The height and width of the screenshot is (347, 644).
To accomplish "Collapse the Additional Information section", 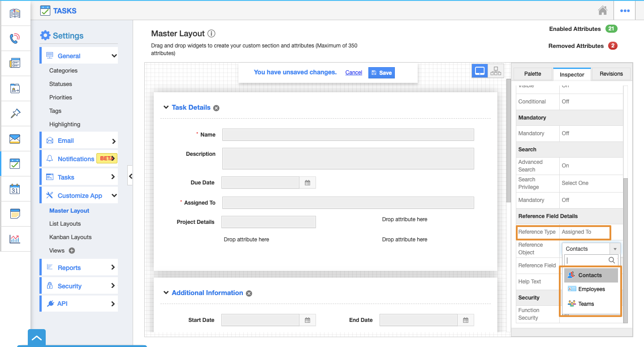I will (x=166, y=293).
